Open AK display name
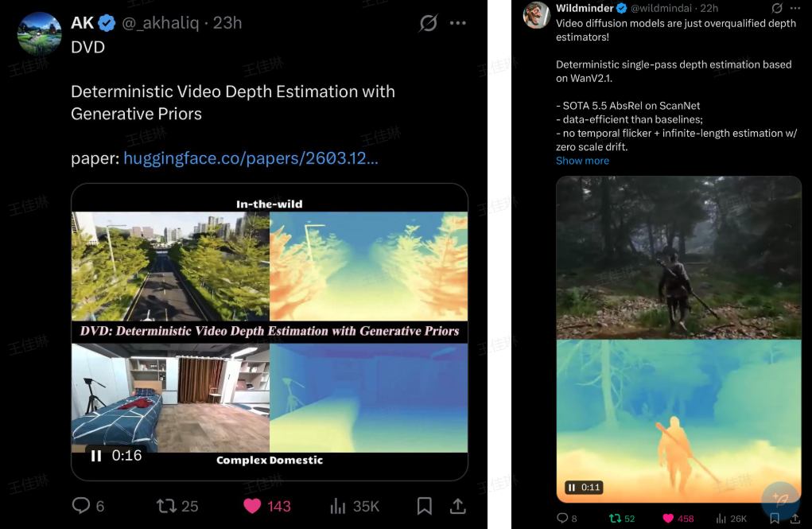The image size is (812, 529). pyautogui.click(x=83, y=23)
